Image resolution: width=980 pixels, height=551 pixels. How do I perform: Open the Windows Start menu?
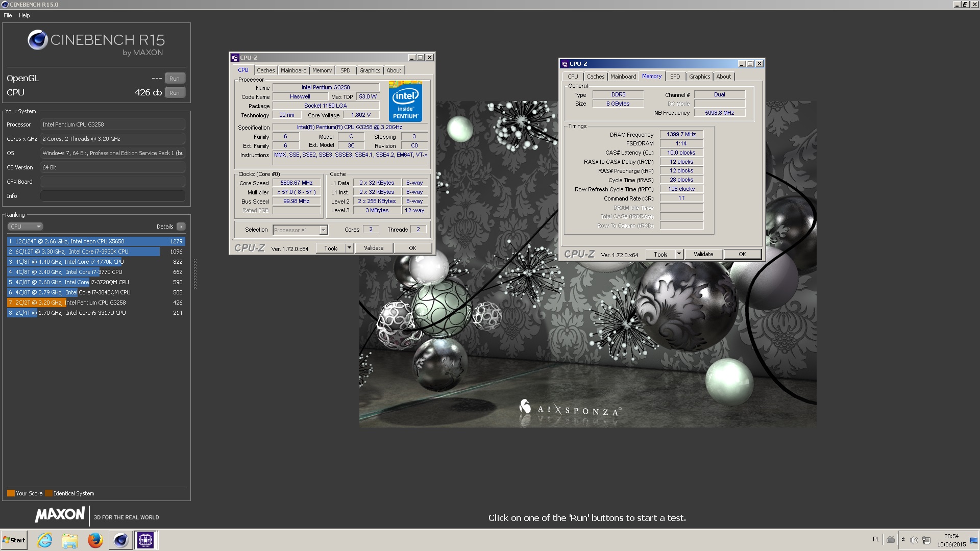click(14, 540)
